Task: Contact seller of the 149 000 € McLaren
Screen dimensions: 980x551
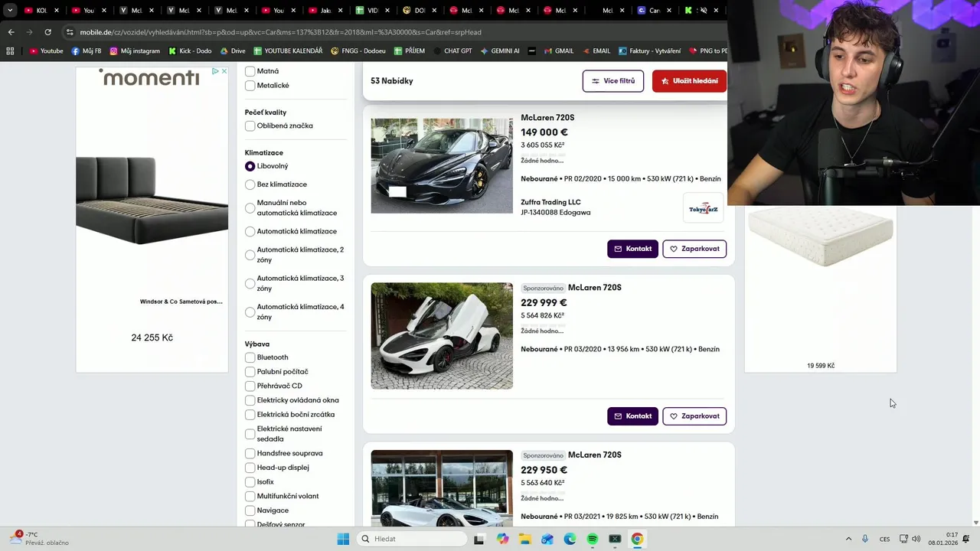Action: [632, 249]
